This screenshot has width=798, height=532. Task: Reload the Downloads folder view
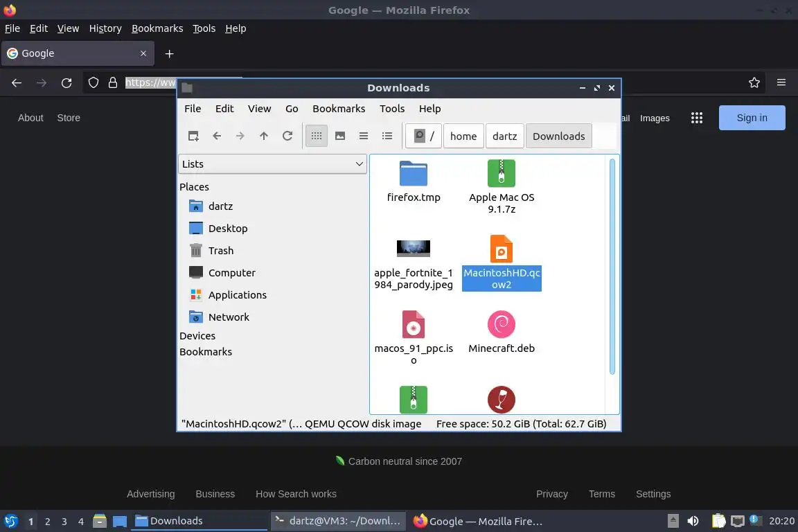point(287,136)
